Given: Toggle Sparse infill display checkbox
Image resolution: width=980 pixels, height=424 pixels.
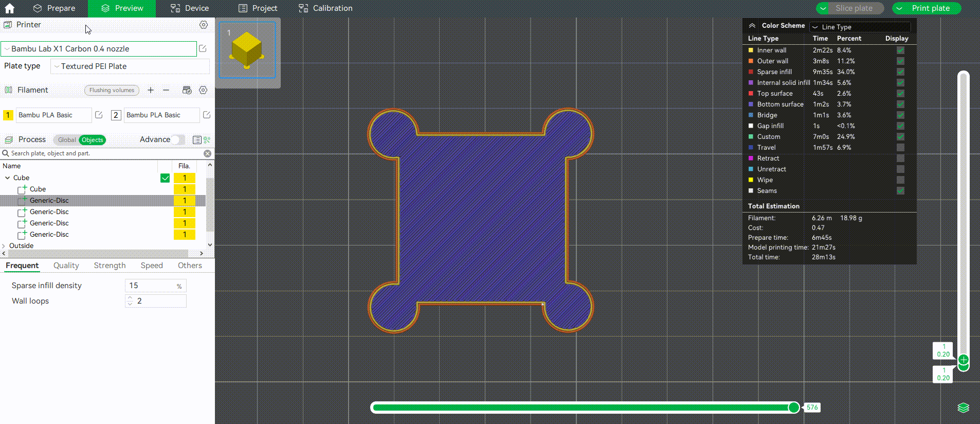Looking at the screenshot, I should 900,72.
